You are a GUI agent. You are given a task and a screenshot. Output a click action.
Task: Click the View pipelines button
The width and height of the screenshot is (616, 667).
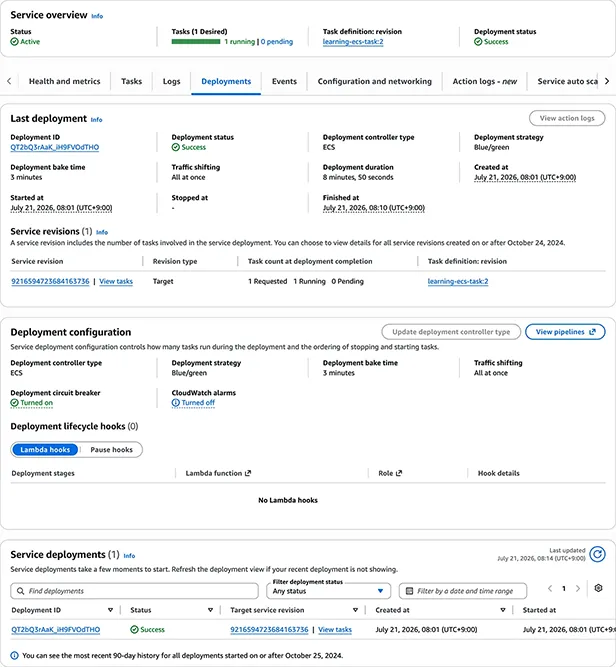(565, 332)
